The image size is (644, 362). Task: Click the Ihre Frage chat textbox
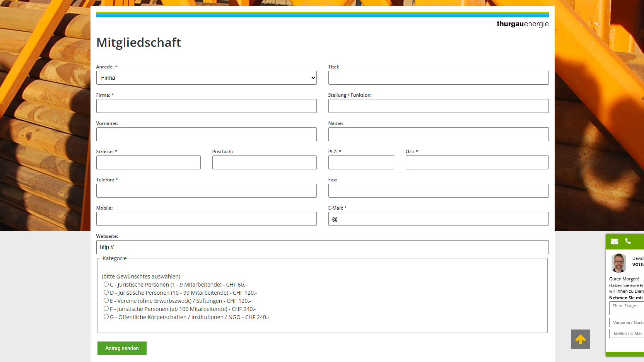click(627, 308)
